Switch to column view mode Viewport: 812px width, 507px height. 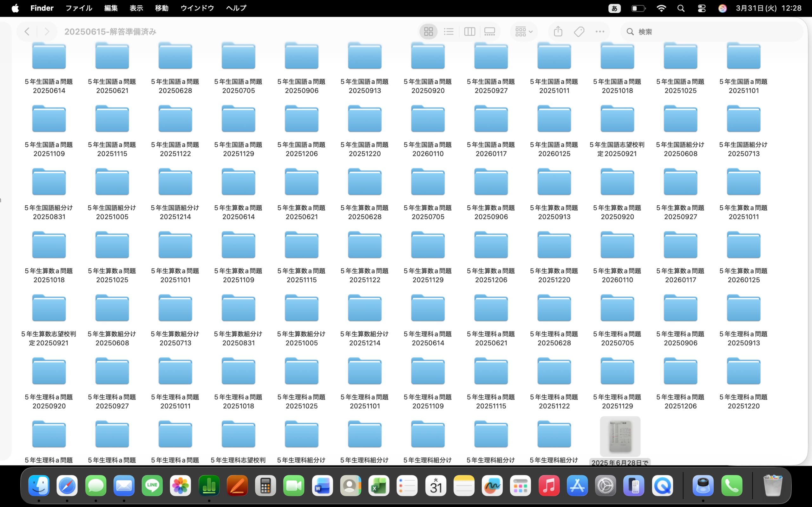click(x=469, y=31)
